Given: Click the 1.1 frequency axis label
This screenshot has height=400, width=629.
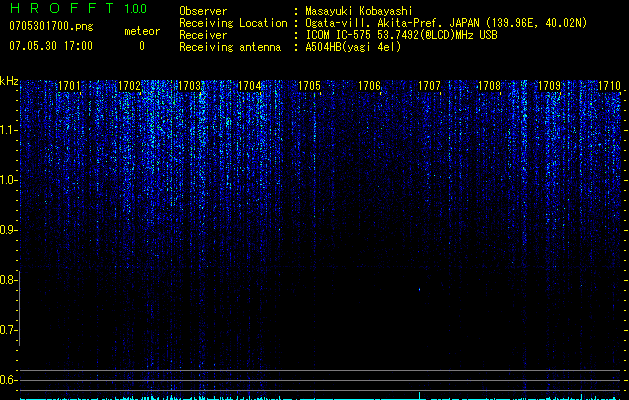Looking at the screenshot, I should 8,130.
